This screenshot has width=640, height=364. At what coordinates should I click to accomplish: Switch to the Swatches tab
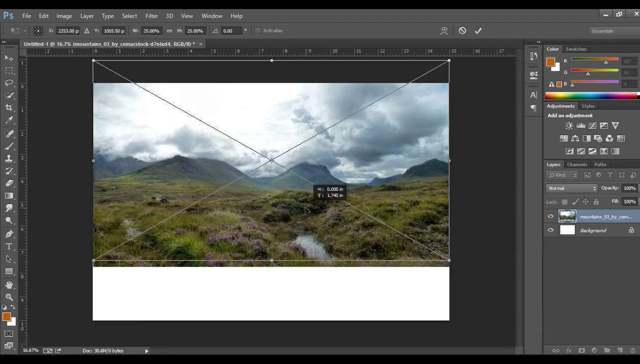[576, 49]
